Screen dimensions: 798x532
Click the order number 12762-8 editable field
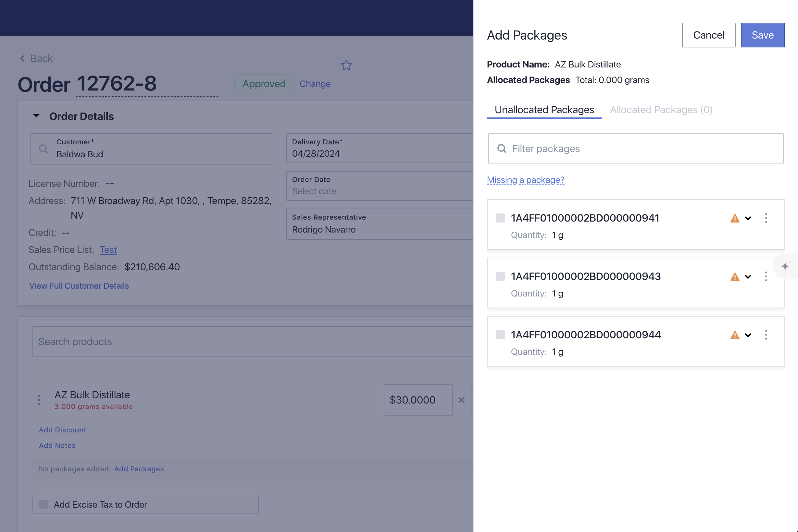pos(147,83)
